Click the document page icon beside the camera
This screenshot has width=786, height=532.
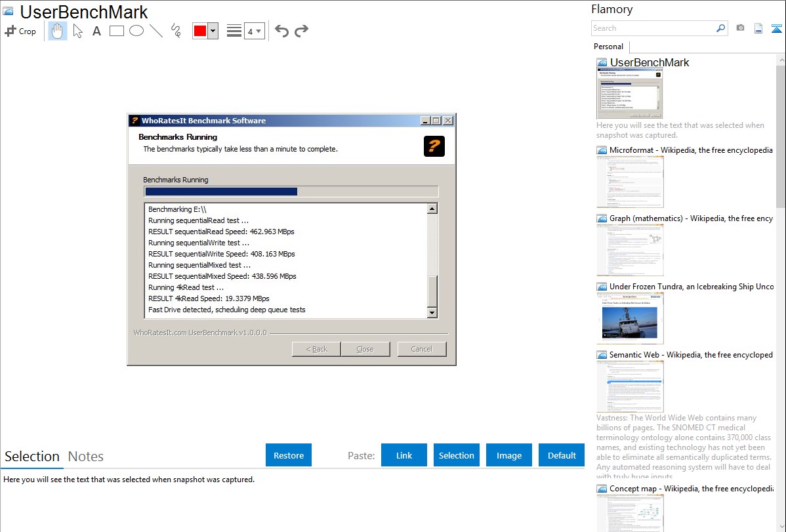click(758, 28)
